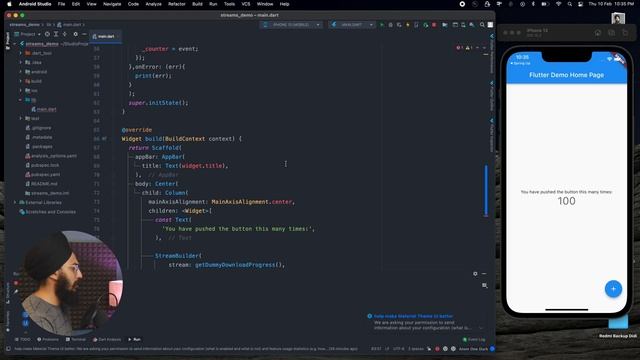The image size is (640, 360).
Task: Expand the android folder arrow
Action: click(x=21, y=72)
